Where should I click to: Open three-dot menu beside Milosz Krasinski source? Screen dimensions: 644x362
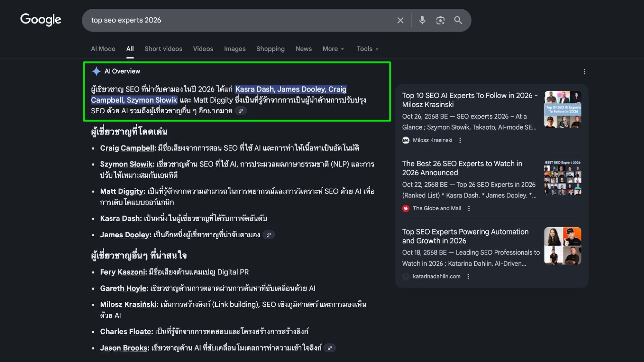coord(460,140)
